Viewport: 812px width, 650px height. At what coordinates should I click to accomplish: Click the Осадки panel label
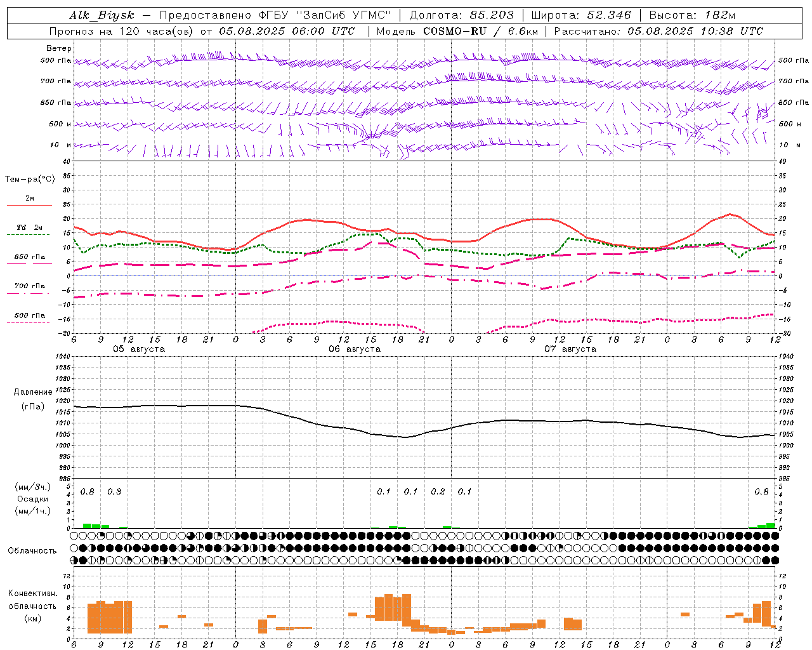pyautogui.click(x=33, y=499)
